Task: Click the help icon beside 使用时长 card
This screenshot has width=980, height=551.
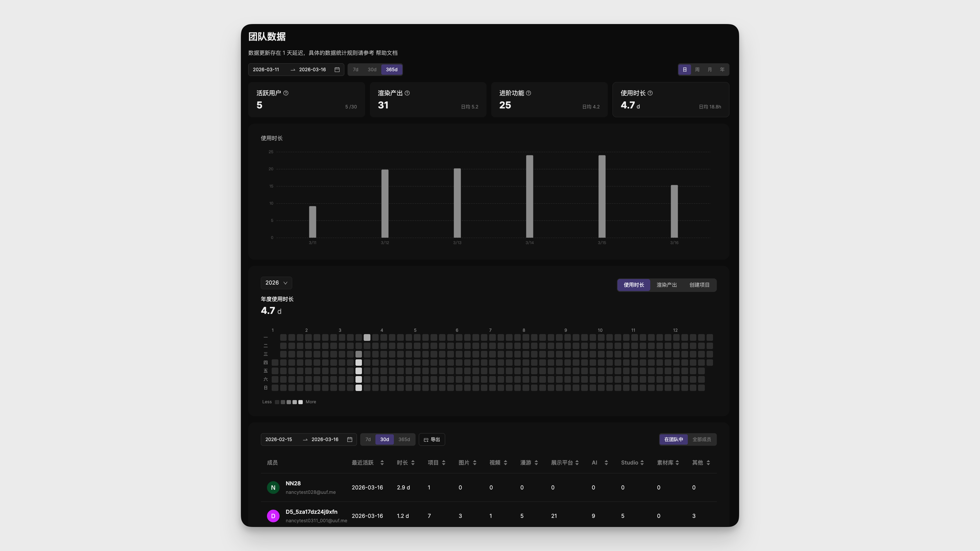Action: tap(650, 93)
